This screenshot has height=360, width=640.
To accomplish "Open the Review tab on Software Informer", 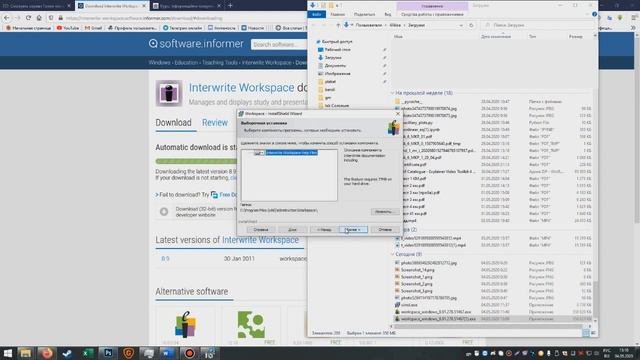I will [x=215, y=122].
